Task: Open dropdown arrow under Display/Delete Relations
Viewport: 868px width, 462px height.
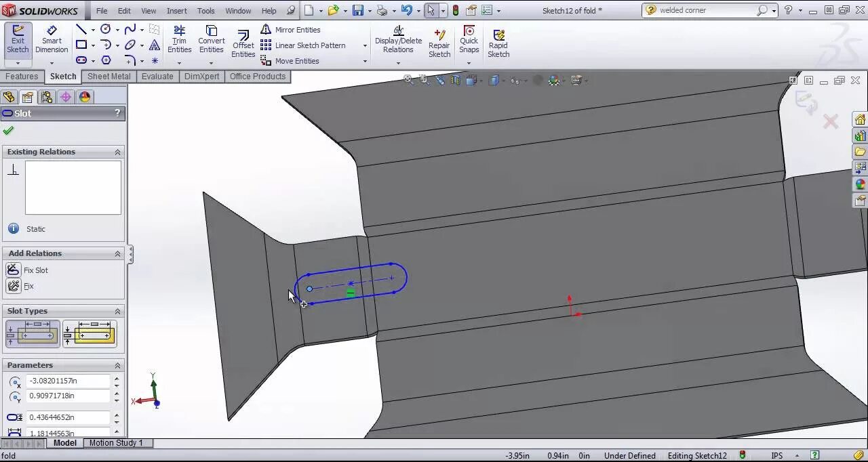Action: [x=398, y=62]
